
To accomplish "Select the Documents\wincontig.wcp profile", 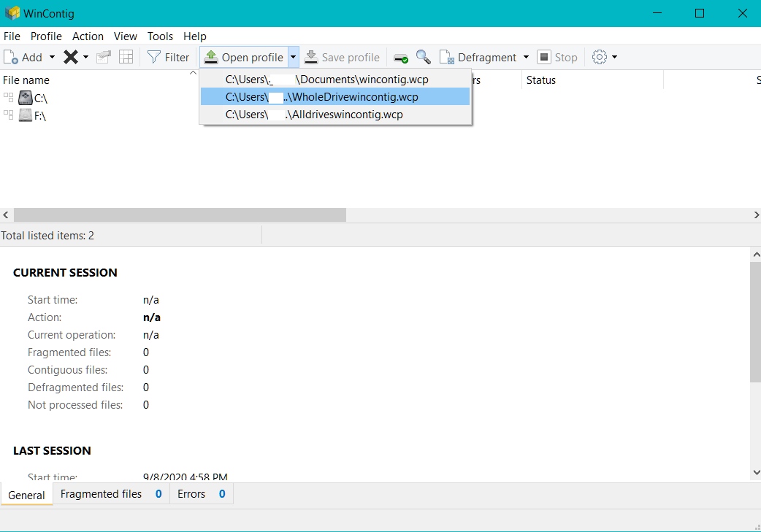I will [335, 79].
